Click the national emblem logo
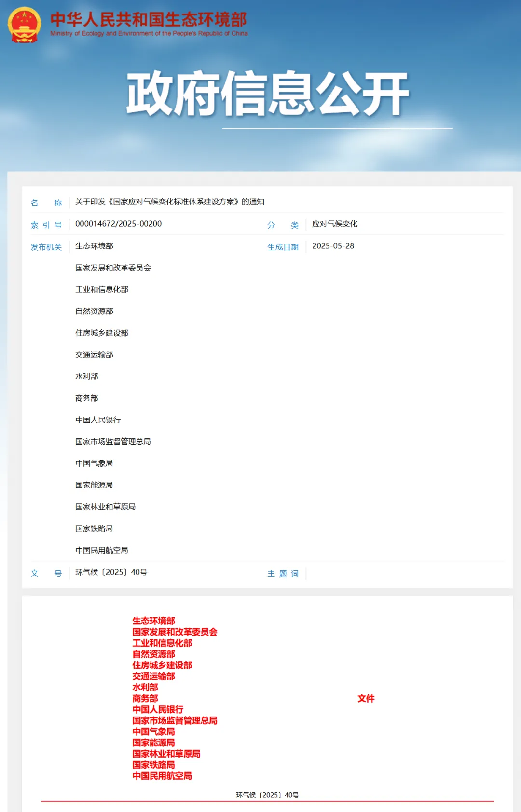 (x=24, y=25)
